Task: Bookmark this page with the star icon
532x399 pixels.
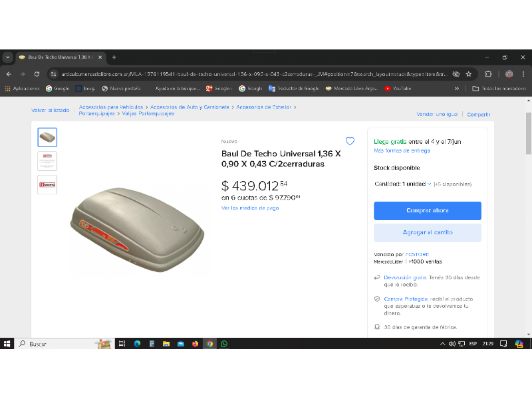Action: click(x=468, y=74)
